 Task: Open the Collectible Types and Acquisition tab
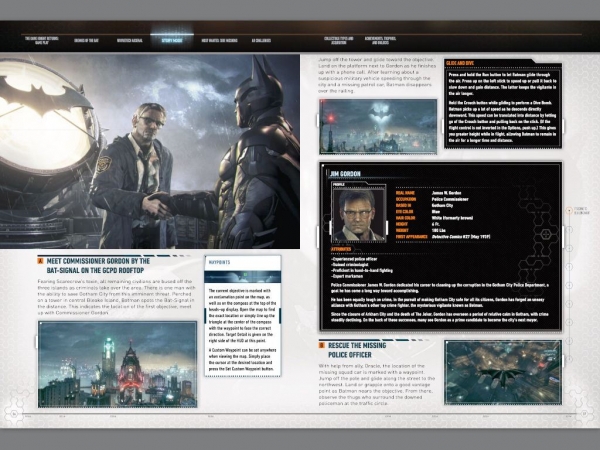339,41
